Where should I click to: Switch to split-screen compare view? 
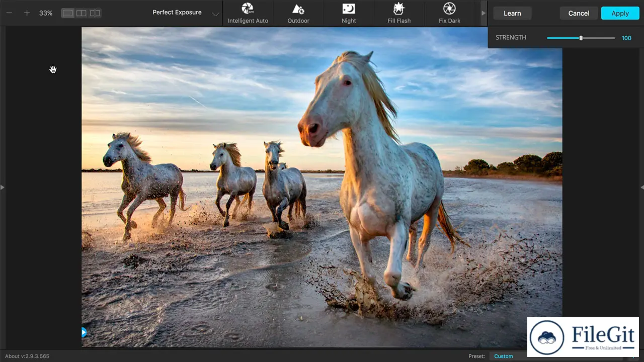[x=95, y=13]
